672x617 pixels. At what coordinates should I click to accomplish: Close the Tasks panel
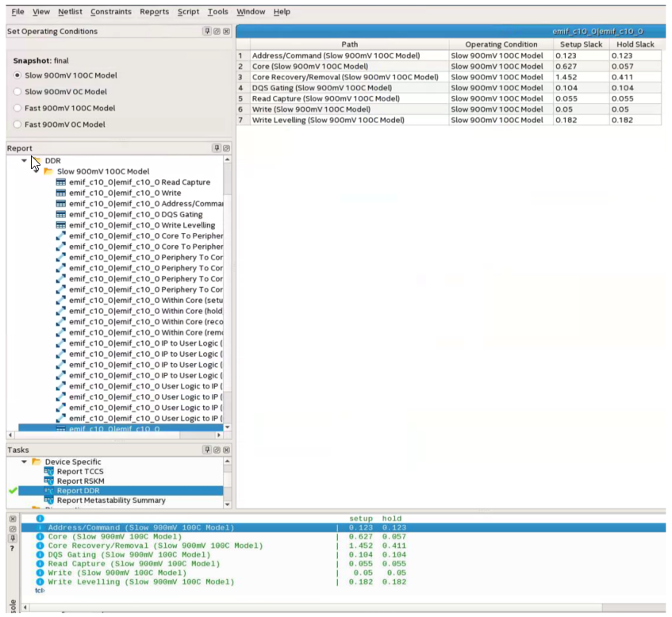[x=226, y=450]
